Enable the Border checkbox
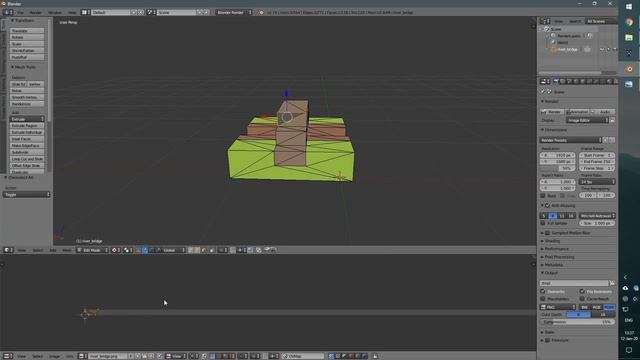The image size is (640, 360). click(543, 196)
